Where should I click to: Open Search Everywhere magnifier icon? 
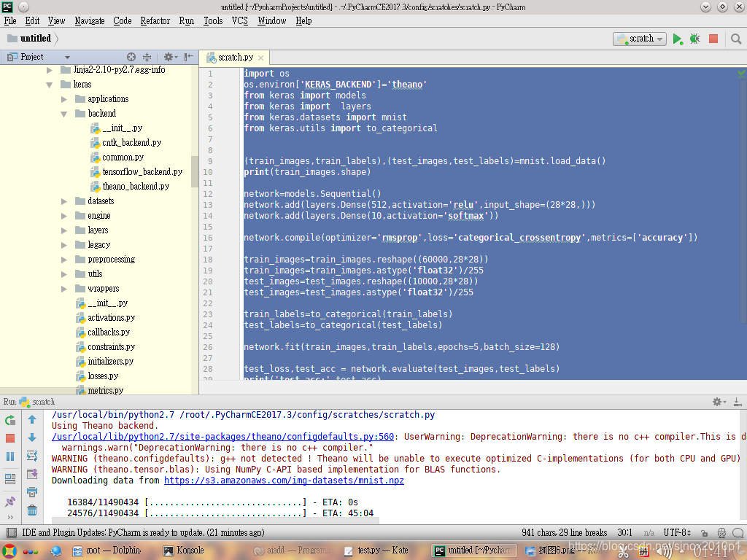(736, 39)
